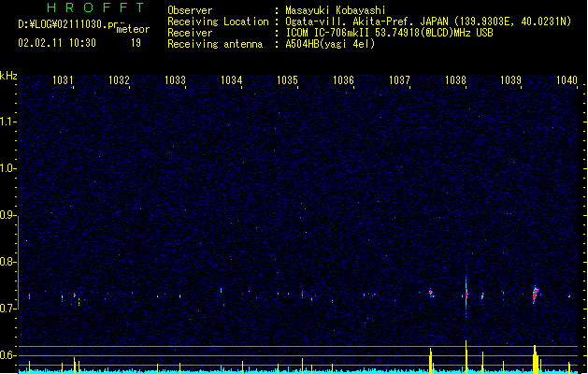This screenshot has width=588, height=374.
Task: Click time marker 1039
Action: click(511, 80)
